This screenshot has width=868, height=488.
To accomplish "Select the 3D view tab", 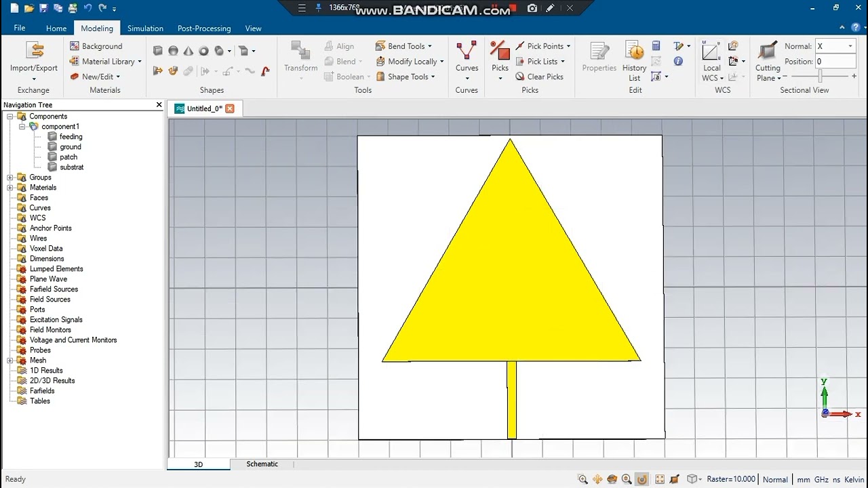I will (198, 464).
